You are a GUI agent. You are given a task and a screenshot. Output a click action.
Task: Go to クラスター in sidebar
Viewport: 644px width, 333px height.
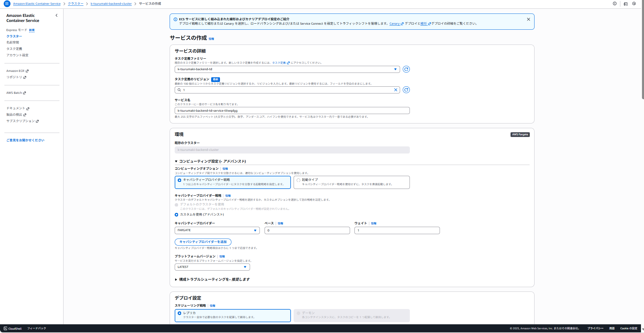click(x=14, y=36)
